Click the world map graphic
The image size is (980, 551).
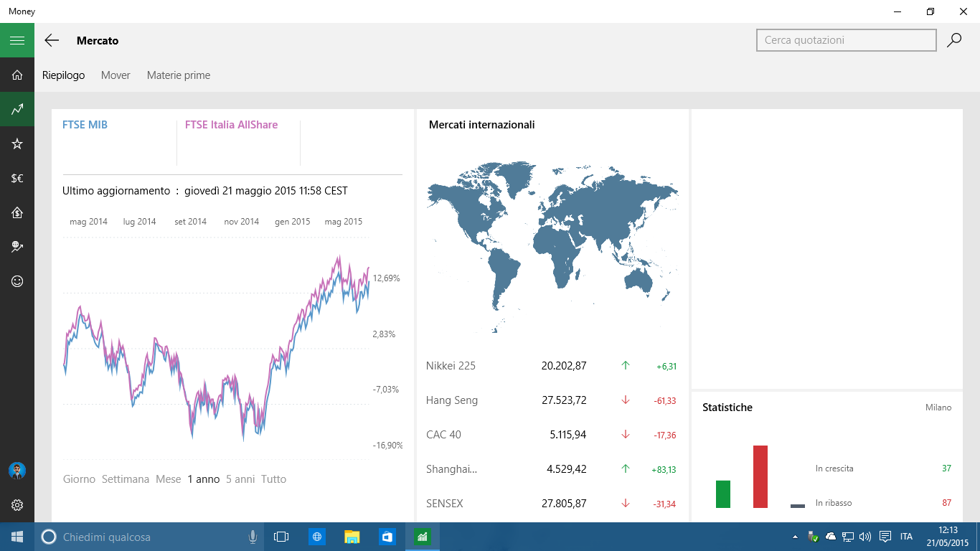[552, 247]
